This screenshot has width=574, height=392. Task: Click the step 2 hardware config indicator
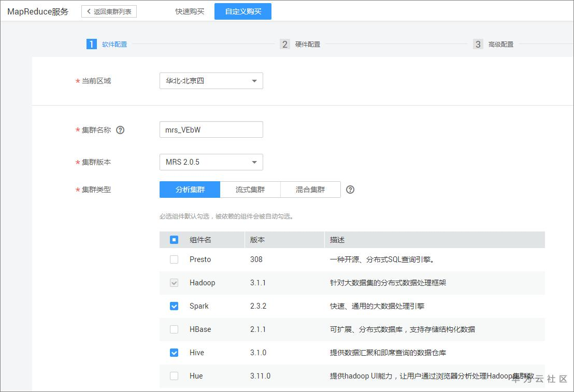pos(284,44)
